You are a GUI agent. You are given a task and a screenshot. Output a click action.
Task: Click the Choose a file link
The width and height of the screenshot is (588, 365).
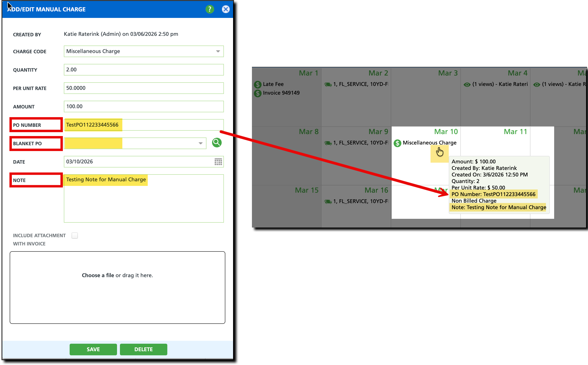(98, 275)
